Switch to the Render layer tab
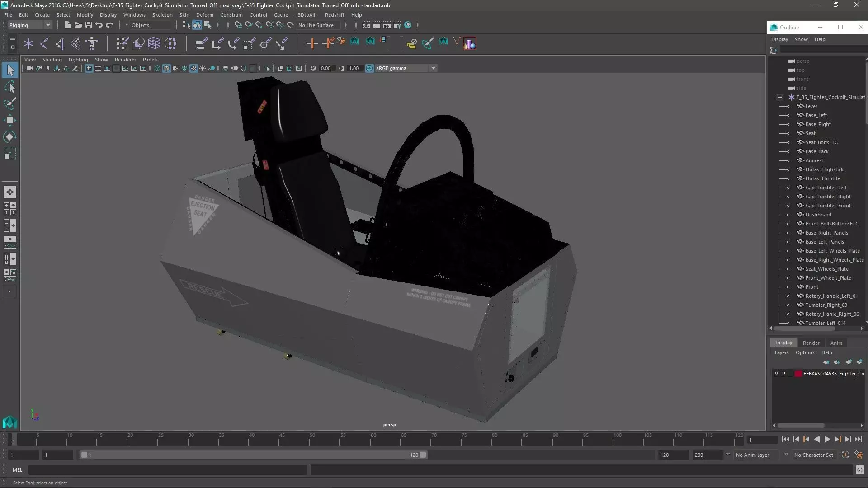 point(811,343)
